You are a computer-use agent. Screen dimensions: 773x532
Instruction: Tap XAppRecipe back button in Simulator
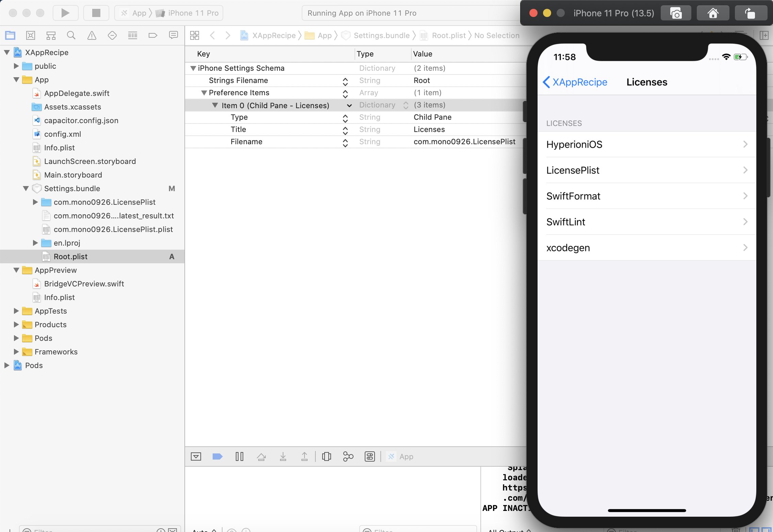pyautogui.click(x=575, y=82)
